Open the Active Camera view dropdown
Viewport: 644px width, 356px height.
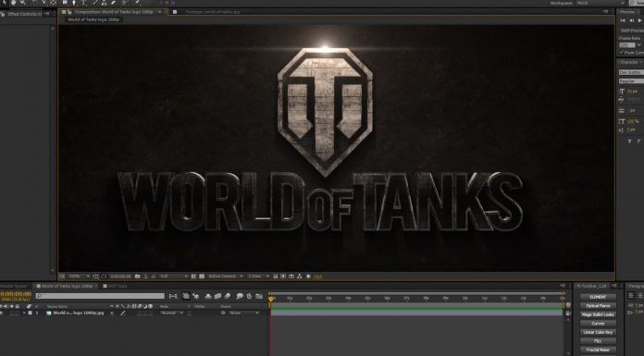coord(226,276)
